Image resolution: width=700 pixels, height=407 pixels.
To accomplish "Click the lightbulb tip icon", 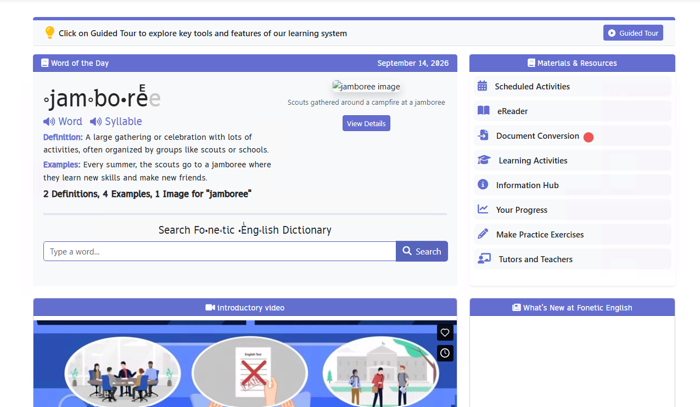I will click(50, 33).
